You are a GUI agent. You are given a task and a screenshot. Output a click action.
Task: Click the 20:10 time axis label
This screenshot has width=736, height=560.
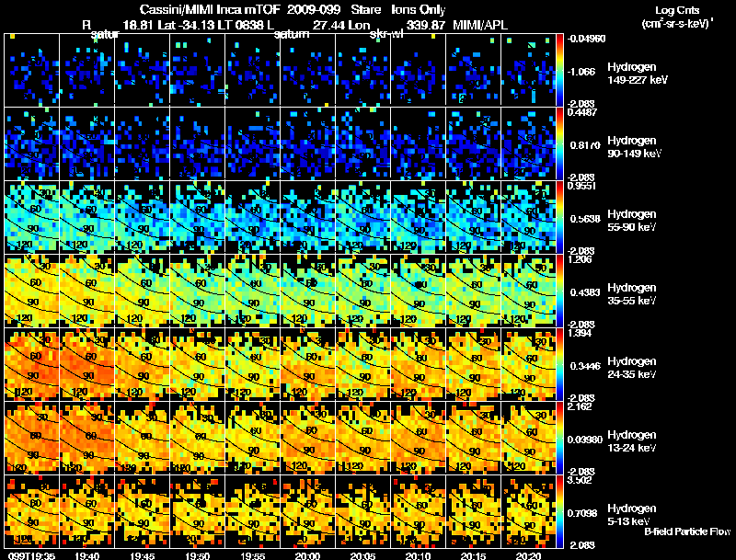[x=418, y=555]
